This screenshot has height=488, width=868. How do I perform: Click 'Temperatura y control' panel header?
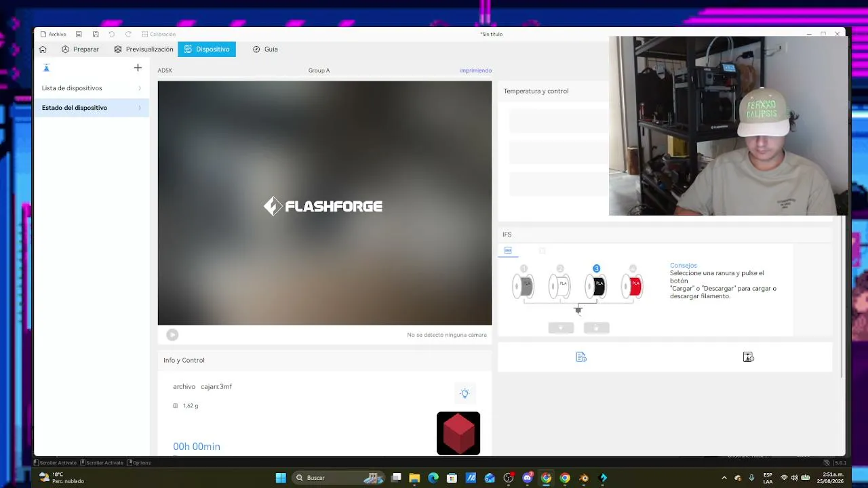point(536,91)
